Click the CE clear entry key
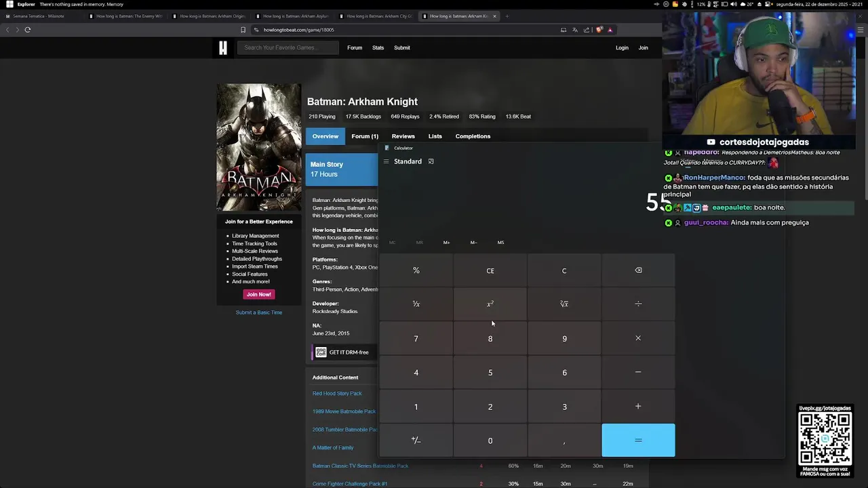The width and height of the screenshot is (868, 488). 490,270
